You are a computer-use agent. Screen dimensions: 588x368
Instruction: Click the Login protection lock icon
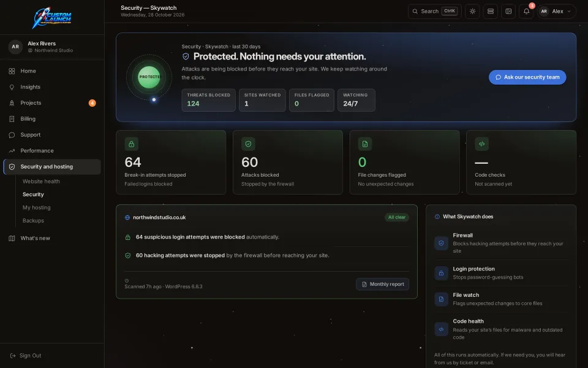(442, 273)
